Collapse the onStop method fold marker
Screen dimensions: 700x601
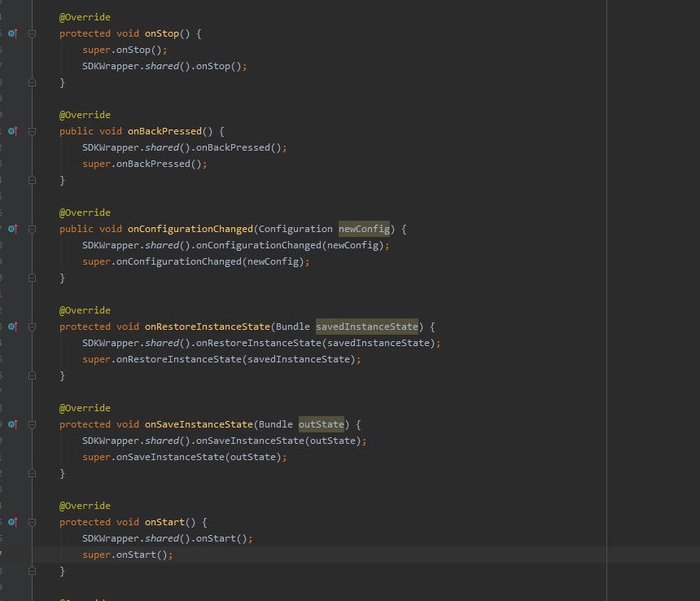tap(32, 33)
